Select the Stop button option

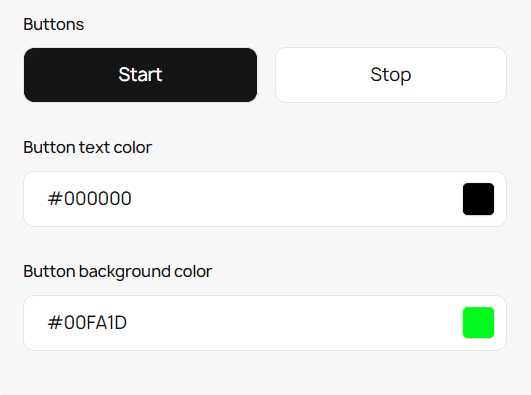pyautogui.click(x=391, y=75)
